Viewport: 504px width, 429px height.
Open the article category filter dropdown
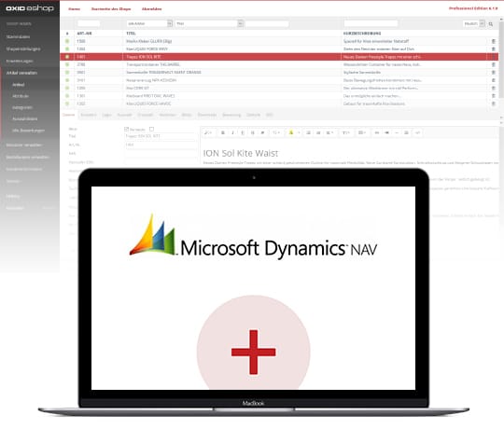coord(149,23)
